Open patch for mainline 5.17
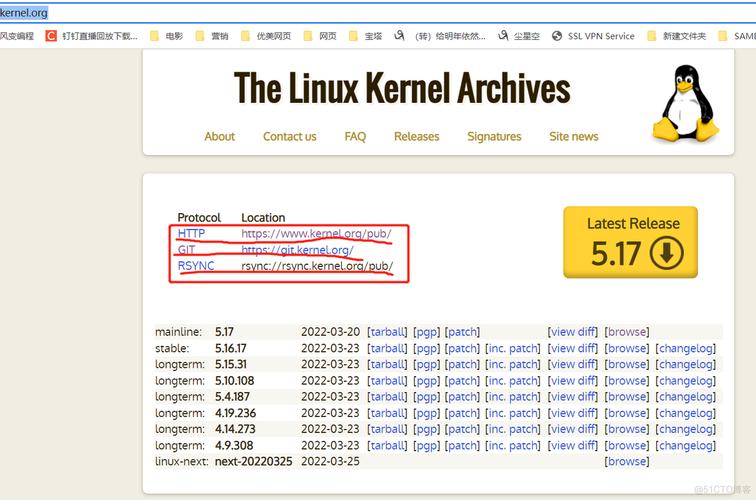 pyautogui.click(x=462, y=332)
